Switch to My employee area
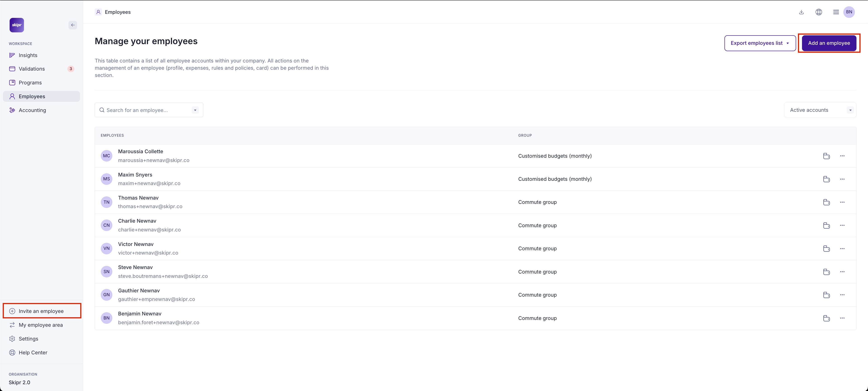 pyautogui.click(x=41, y=325)
